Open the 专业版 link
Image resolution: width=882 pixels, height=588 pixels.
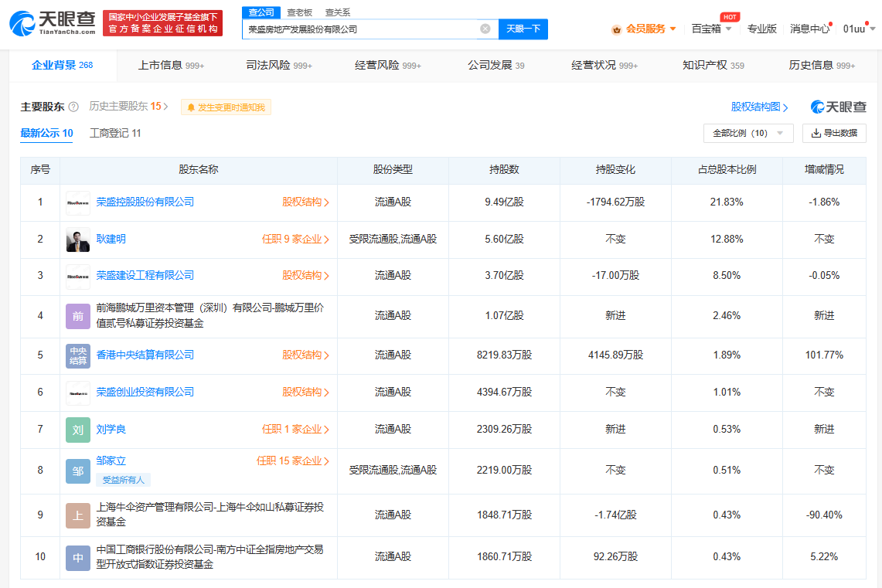761,29
